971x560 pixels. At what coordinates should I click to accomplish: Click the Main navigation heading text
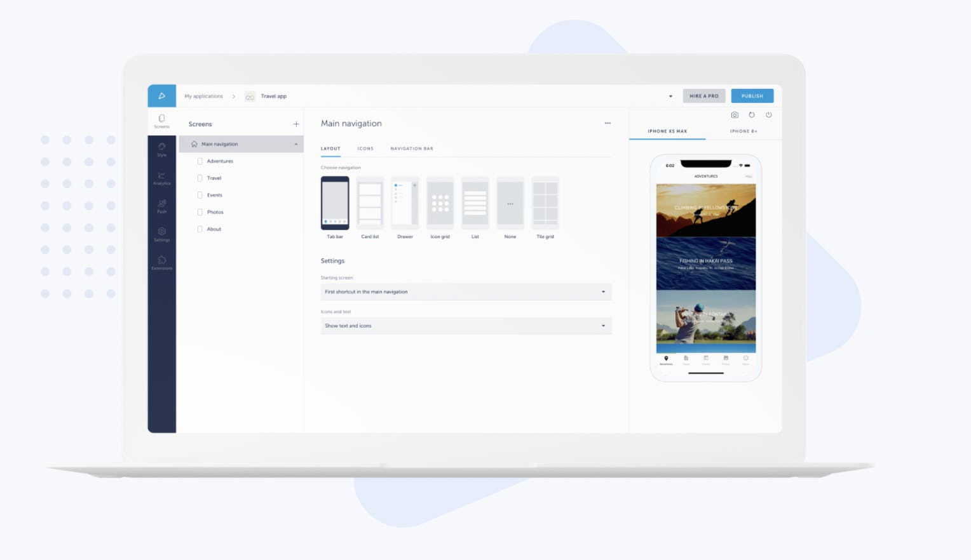(351, 123)
